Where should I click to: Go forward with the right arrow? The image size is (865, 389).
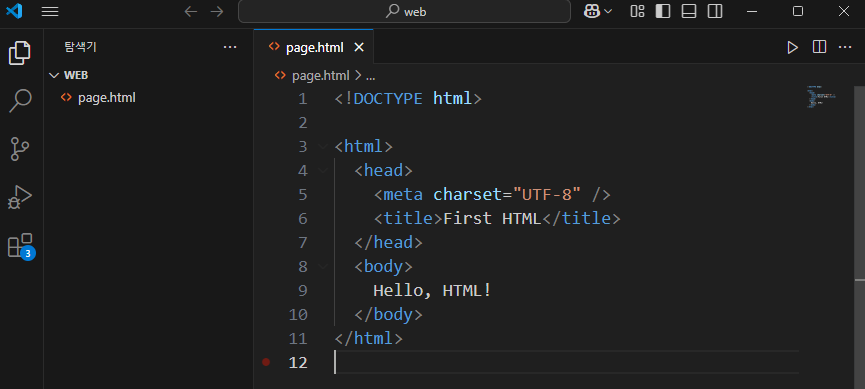[x=217, y=12]
